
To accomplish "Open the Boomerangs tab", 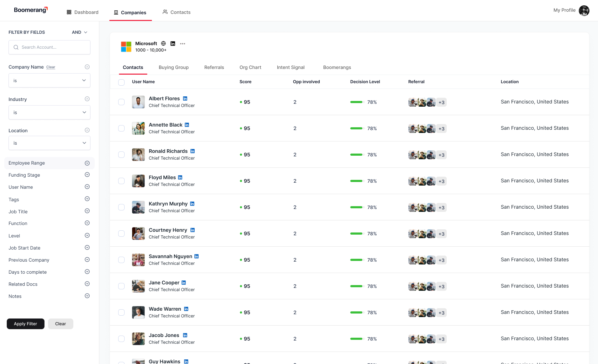I will (x=337, y=68).
